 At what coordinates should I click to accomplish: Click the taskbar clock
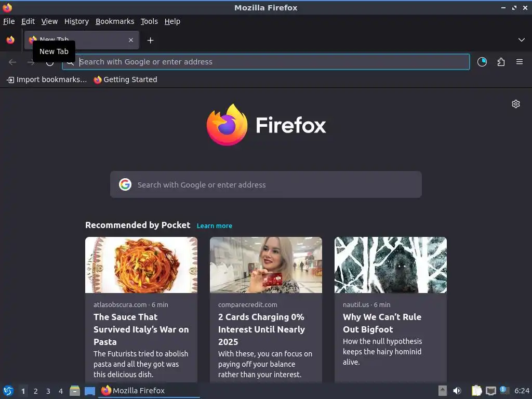pyautogui.click(x=522, y=391)
